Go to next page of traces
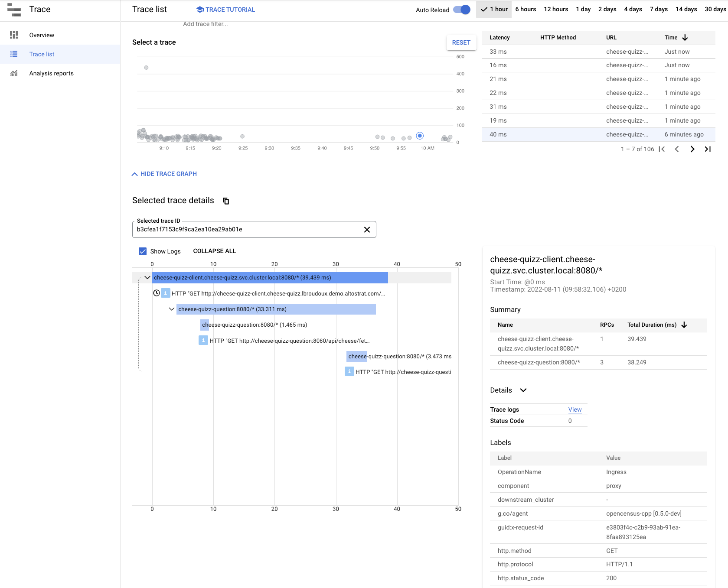 pos(692,149)
